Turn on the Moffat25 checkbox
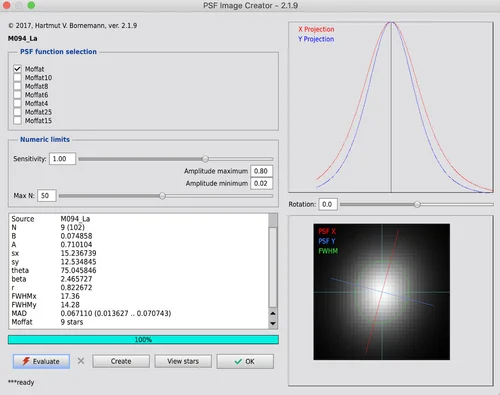 (17, 112)
